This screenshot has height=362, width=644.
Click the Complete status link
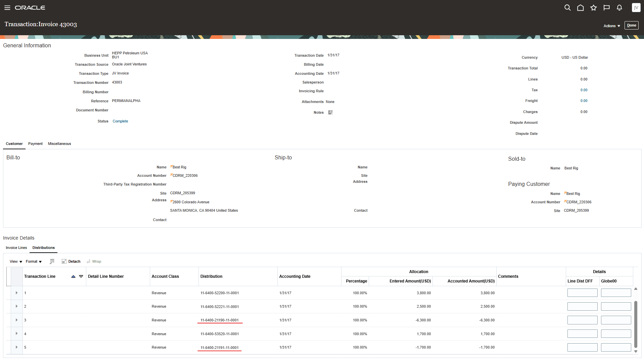pos(120,121)
